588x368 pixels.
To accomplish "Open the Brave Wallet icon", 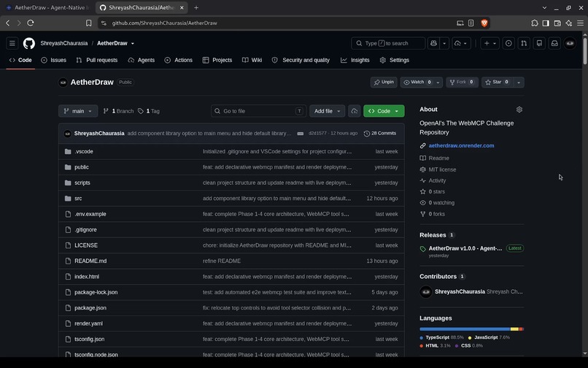I will coord(557,23).
